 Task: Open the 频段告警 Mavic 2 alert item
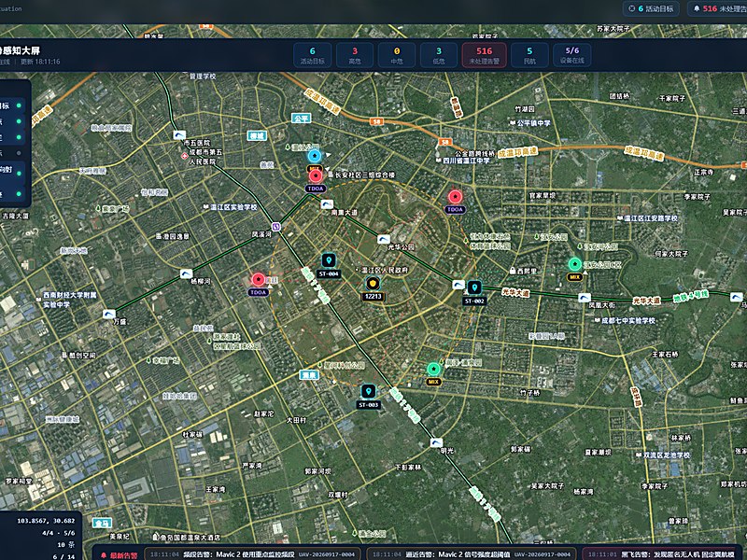click(252, 554)
